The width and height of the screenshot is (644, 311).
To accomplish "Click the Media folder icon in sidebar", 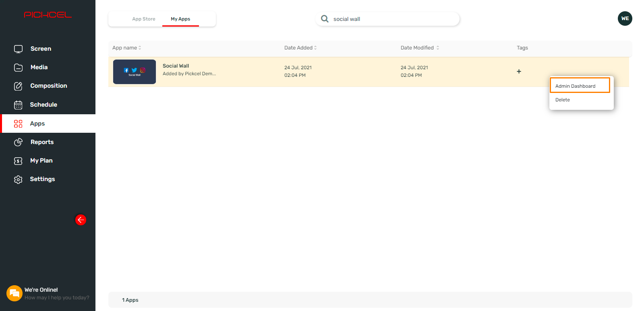I will [x=18, y=68].
